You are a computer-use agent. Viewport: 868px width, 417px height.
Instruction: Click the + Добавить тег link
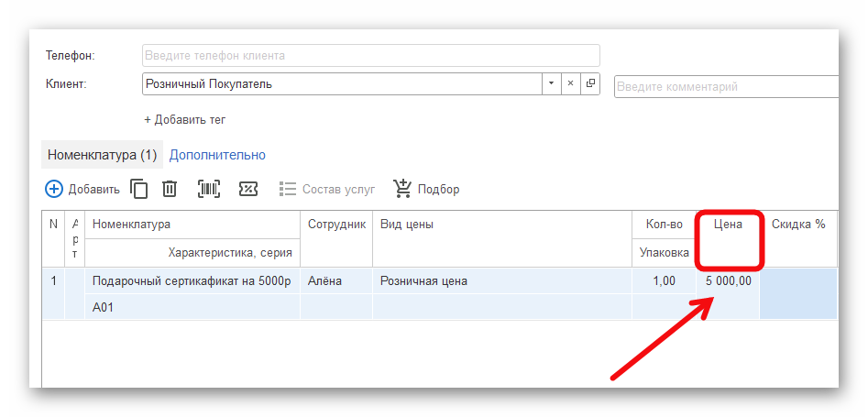coord(184,119)
